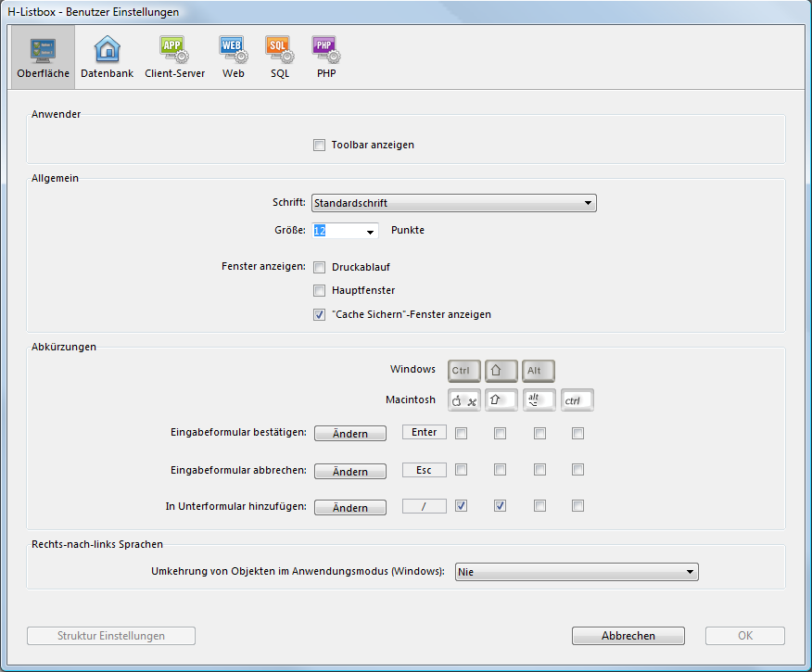Open the Web settings page
812x672 pixels.
[x=234, y=57]
